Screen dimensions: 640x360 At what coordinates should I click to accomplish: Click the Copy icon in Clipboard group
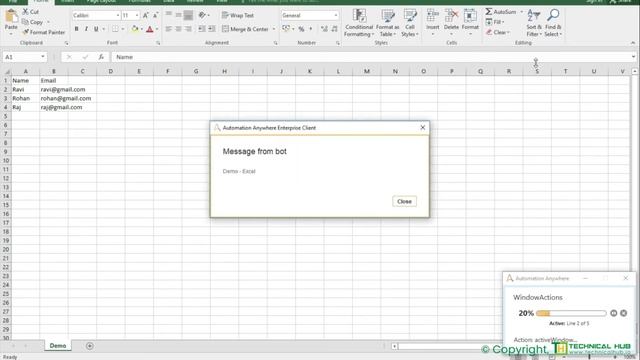[x=25, y=22]
